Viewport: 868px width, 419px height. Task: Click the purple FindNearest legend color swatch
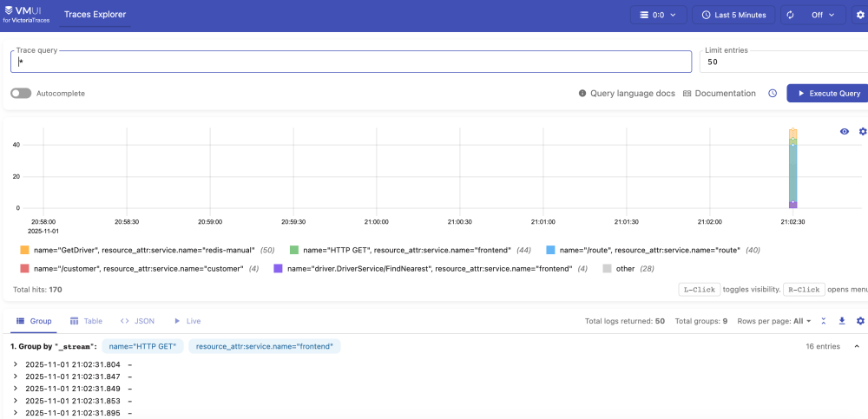tap(279, 269)
